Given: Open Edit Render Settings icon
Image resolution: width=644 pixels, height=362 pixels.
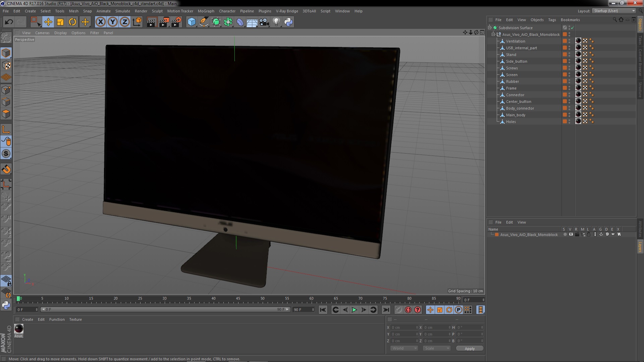Looking at the screenshot, I should pos(176,22).
